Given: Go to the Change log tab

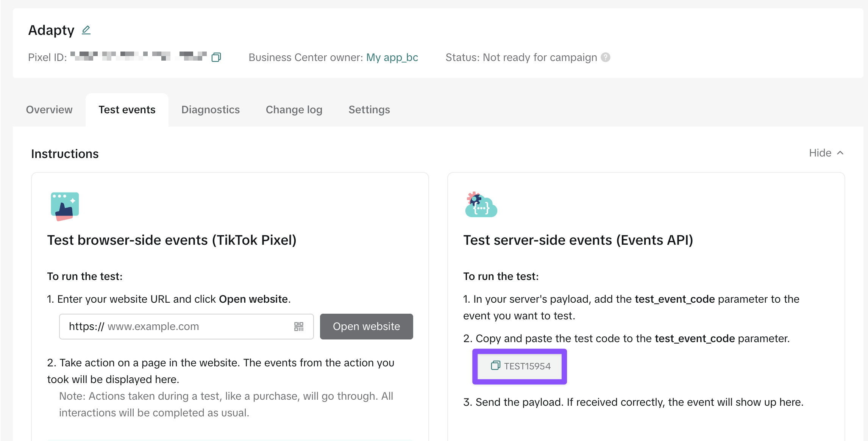Looking at the screenshot, I should click(x=294, y=110).
